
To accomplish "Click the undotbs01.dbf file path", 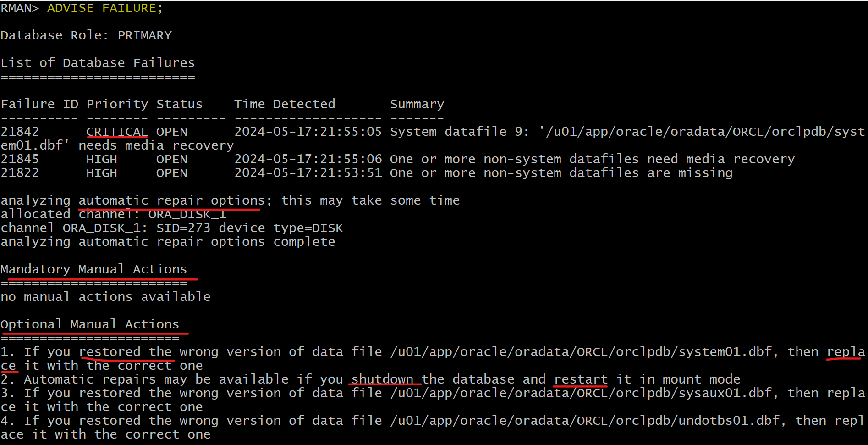I will point(585,421).
